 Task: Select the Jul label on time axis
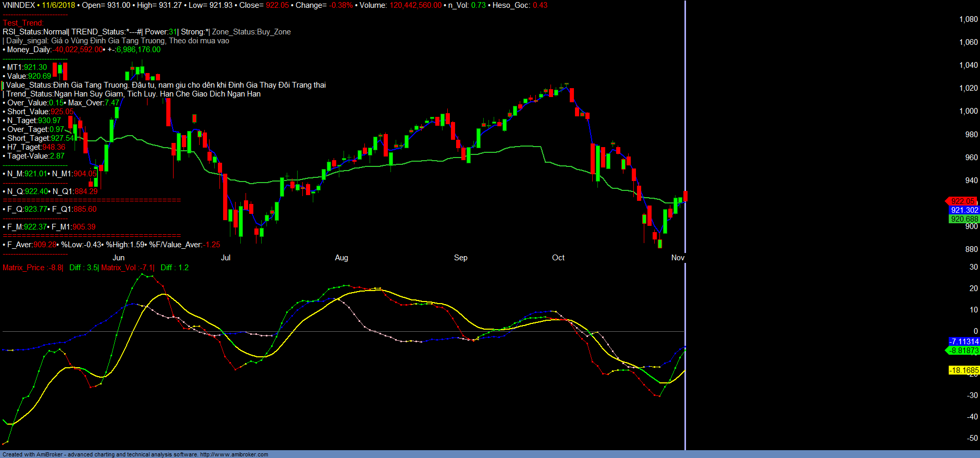[226, 258]
